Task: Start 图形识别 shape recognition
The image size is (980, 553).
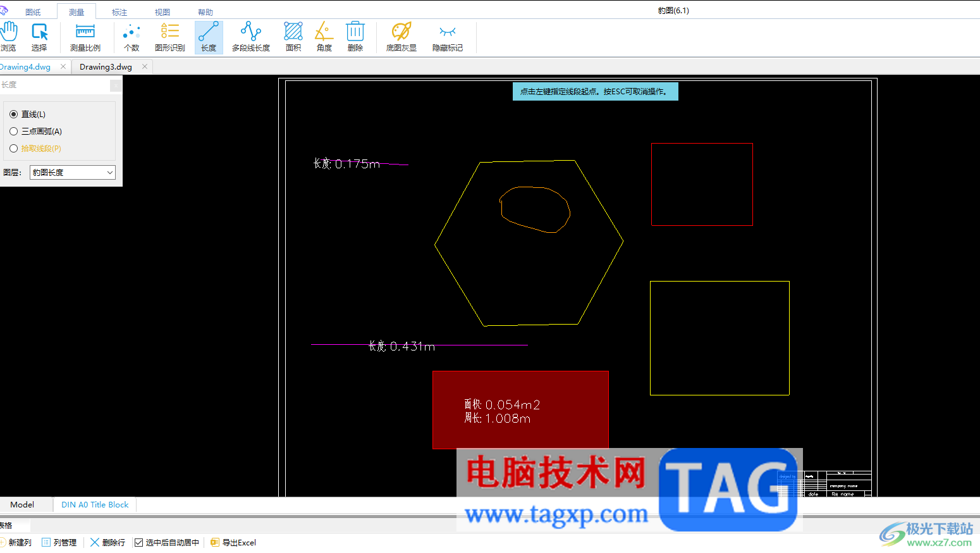Action: coord(169,37)
